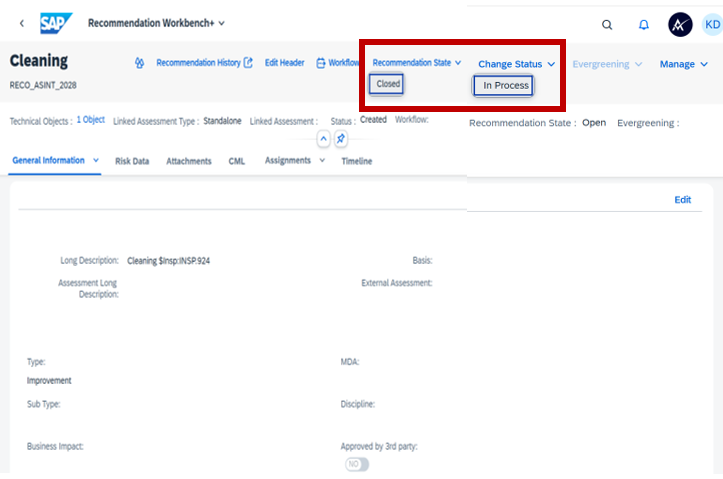Click the icon left of Recommendation History
Screen dimensions: 723x479
(139, 63)
